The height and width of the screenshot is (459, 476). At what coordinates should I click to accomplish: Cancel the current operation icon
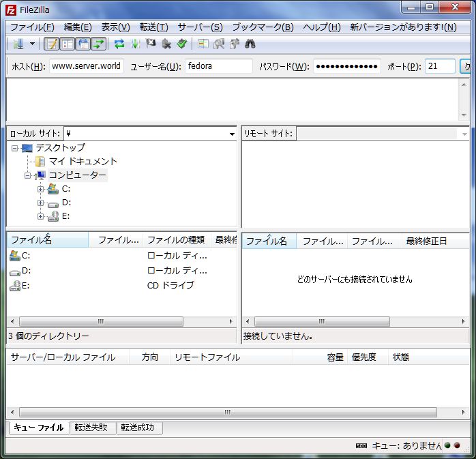coord(151,44)
